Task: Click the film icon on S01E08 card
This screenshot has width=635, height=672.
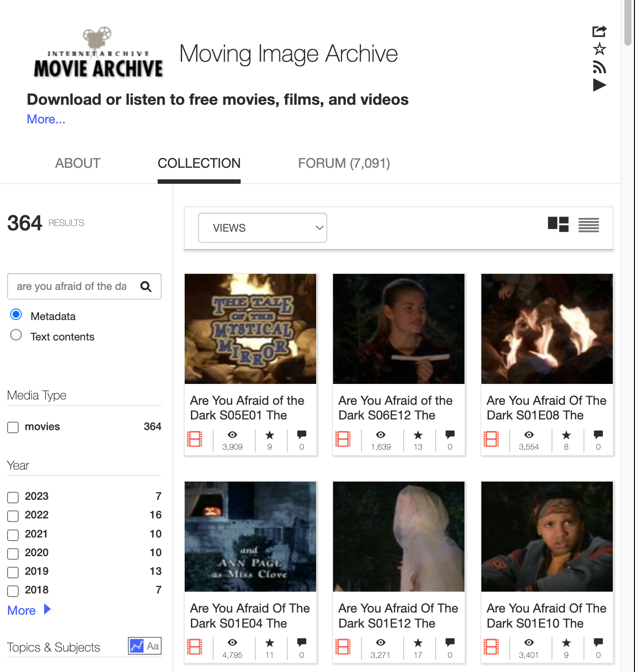Action: coord(491,439)
